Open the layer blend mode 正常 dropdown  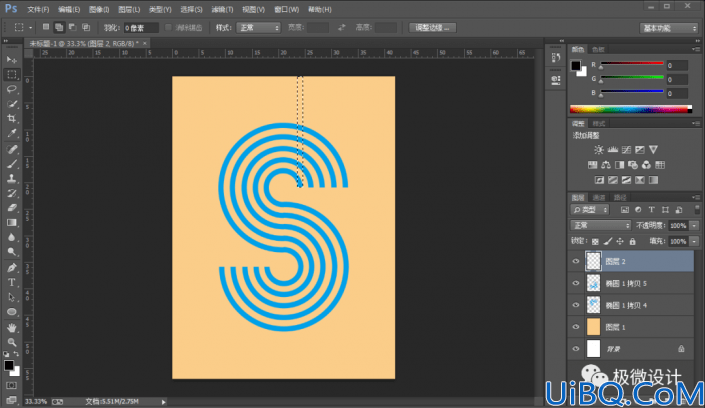(x=601, y=225)
